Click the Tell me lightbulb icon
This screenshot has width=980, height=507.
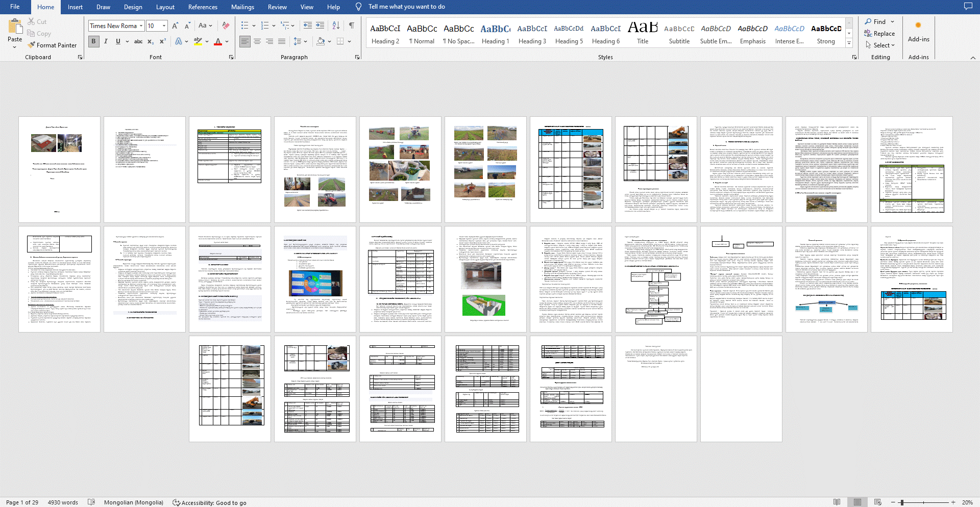(x=358, y=7)
